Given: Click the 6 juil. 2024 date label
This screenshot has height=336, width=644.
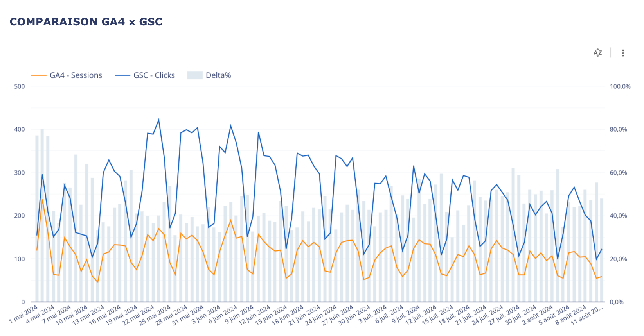Looking at the screenshot, I should point(389,315).
